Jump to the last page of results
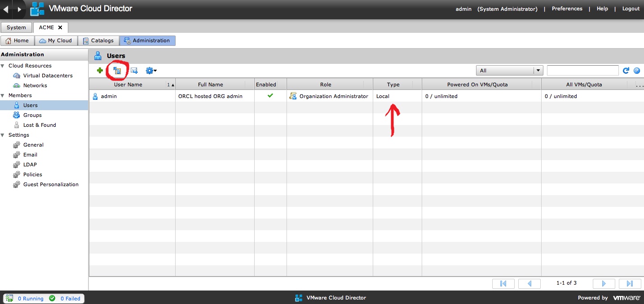The image size is (644, 304). (630, 283)
